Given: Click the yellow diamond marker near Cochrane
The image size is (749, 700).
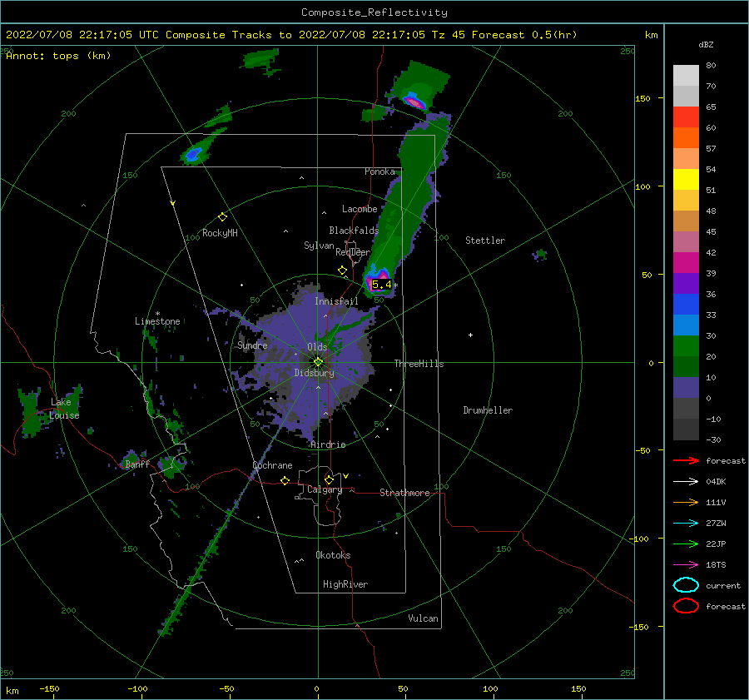Looking at the screenshot, I should (x=285, y=480).
